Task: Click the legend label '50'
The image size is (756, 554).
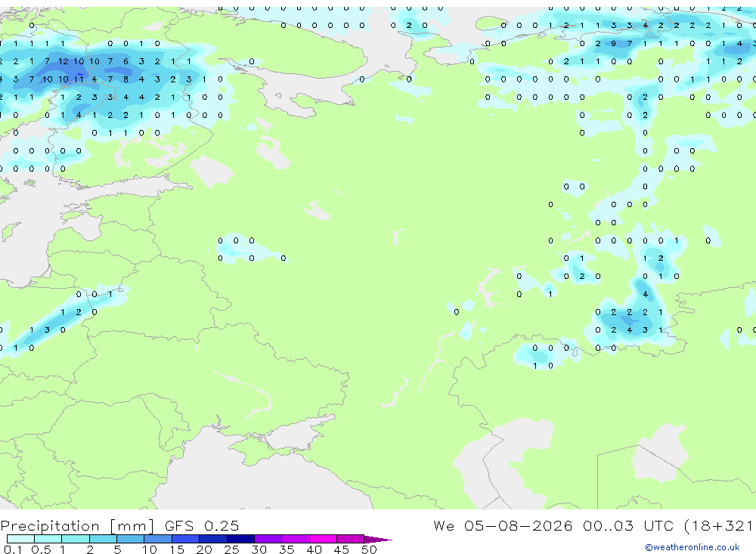Action: click(369, 549)
